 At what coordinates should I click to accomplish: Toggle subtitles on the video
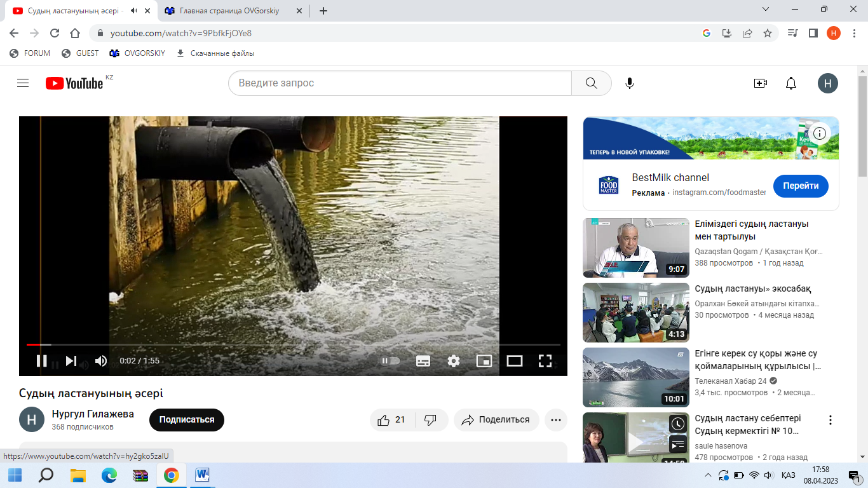click(x=423, y=361)
